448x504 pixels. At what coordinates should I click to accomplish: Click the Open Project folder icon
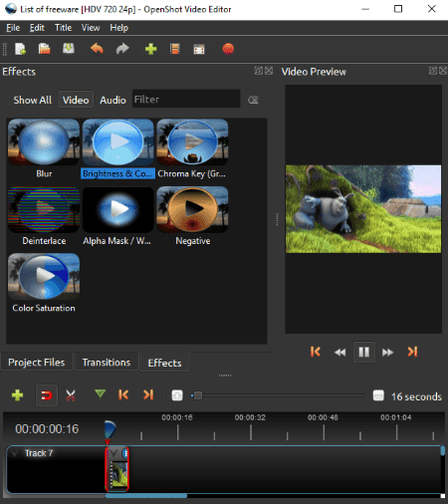coord(44,49)
